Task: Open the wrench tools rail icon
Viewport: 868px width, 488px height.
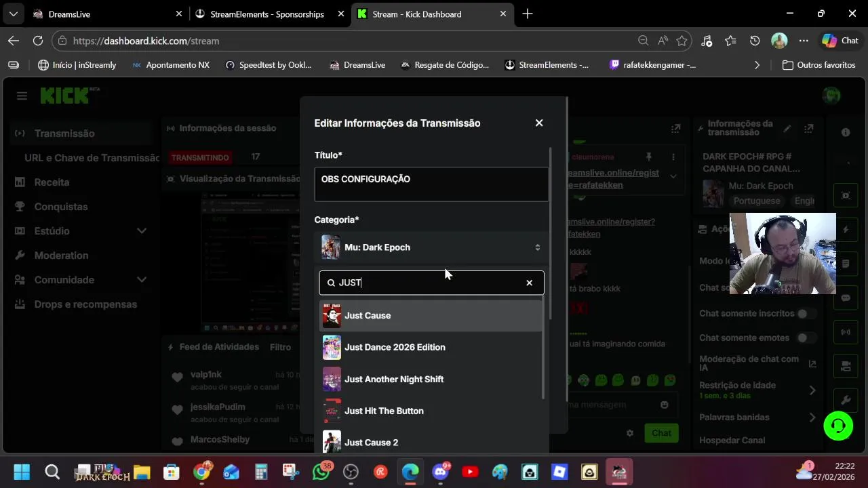Action: [846, 401]
